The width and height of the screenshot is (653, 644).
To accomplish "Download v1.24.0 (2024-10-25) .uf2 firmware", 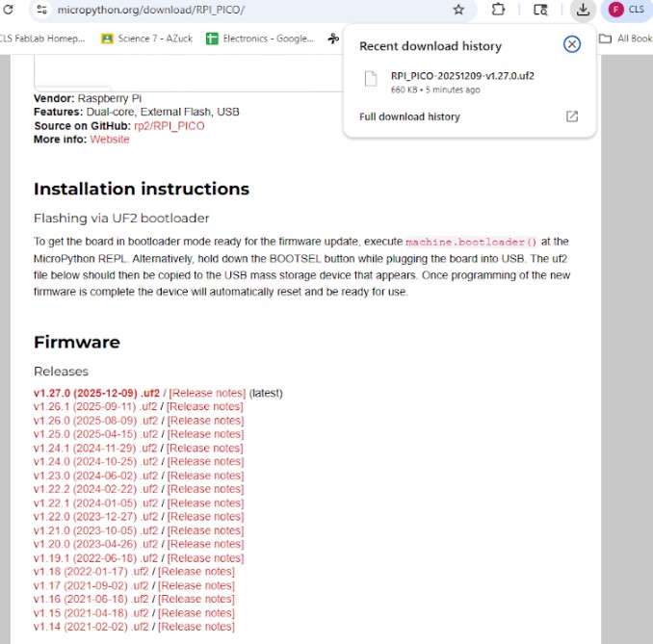I will (x=95, y=462).
